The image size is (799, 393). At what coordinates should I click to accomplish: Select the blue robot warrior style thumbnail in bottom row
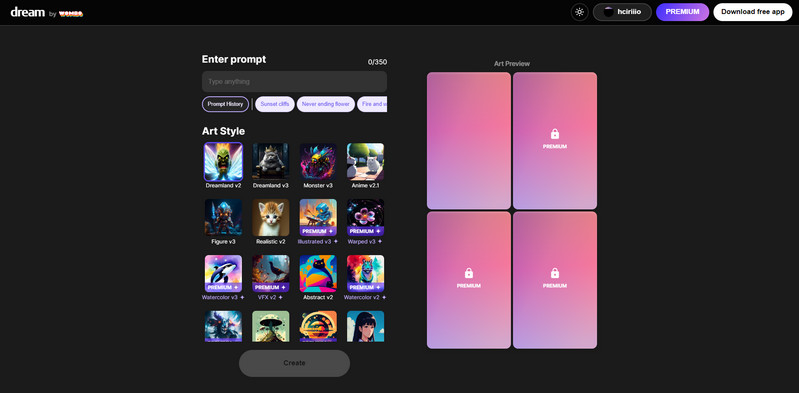coord(223,326)
